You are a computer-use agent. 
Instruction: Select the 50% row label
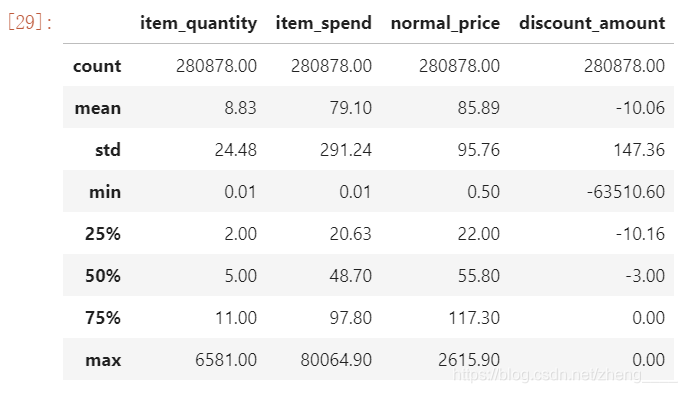[103, 276]
